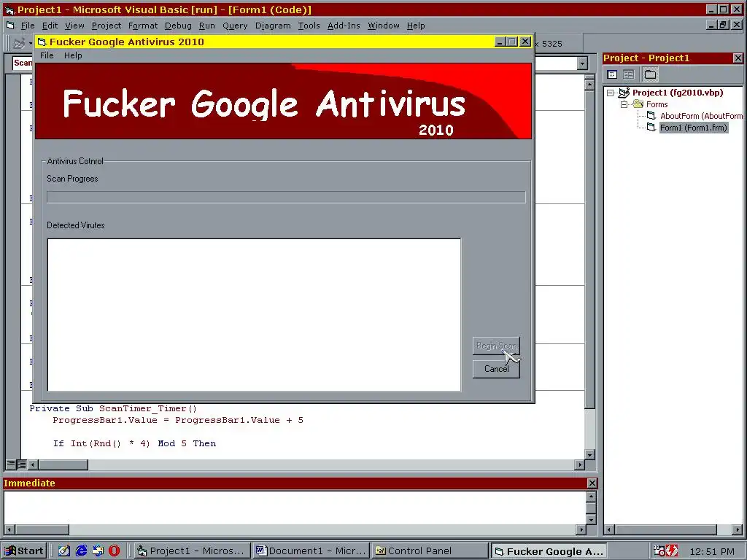Open the Query menu
This screenshot has width=747, height=560.
pos(235,26)
